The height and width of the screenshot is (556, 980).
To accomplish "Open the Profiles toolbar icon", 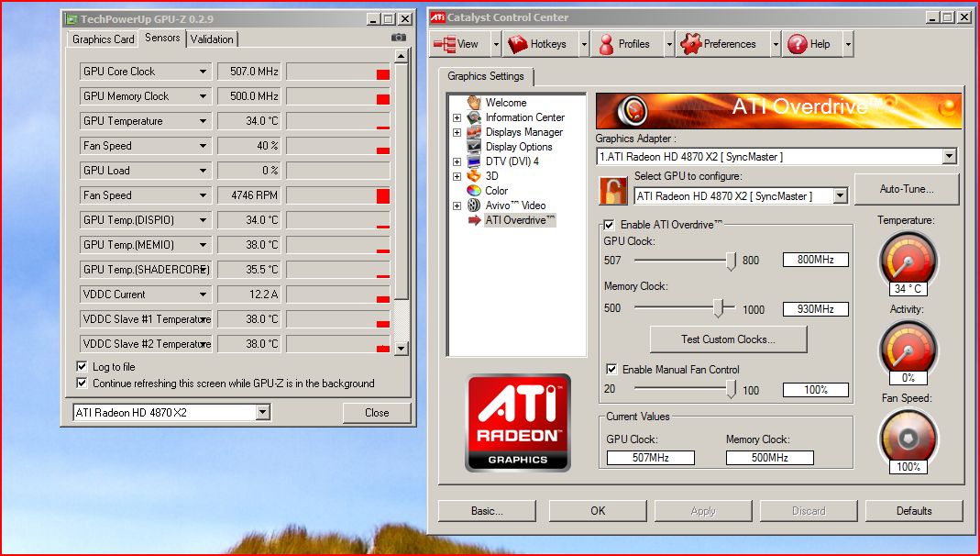I will click(606, 44).
